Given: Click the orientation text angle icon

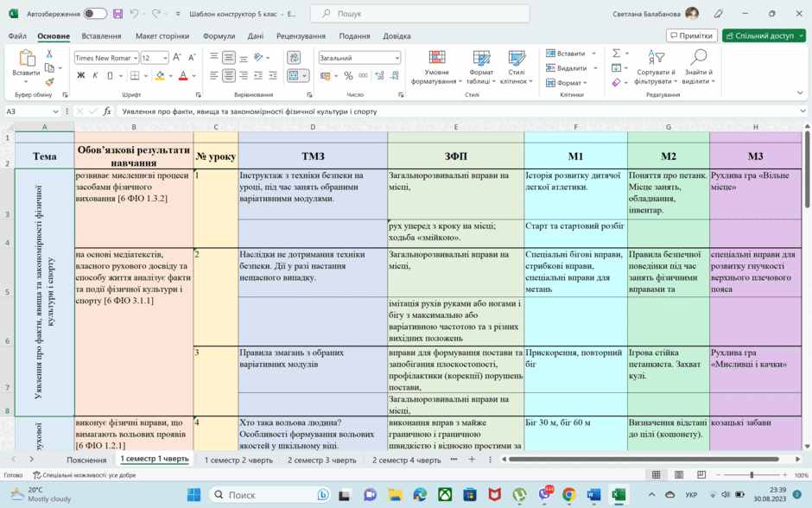Looking at the screenshot, I should (258, 58).
